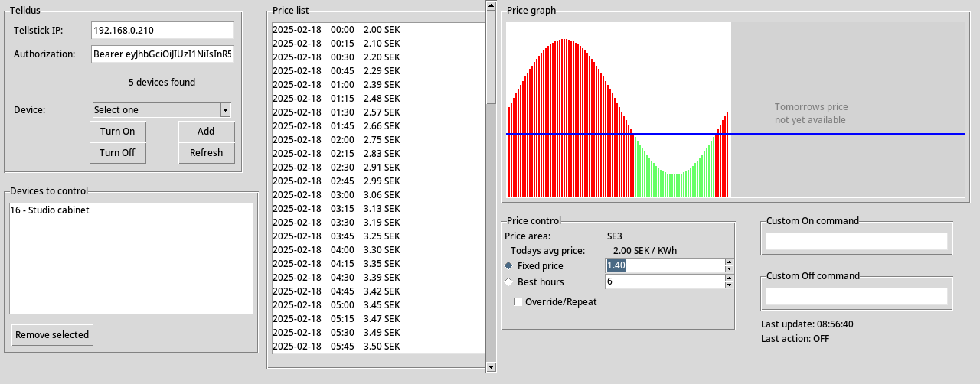Select the 02:15 2.83 SEK price row
The width and height of the screenshot is (980, 384).
(378, 153)
